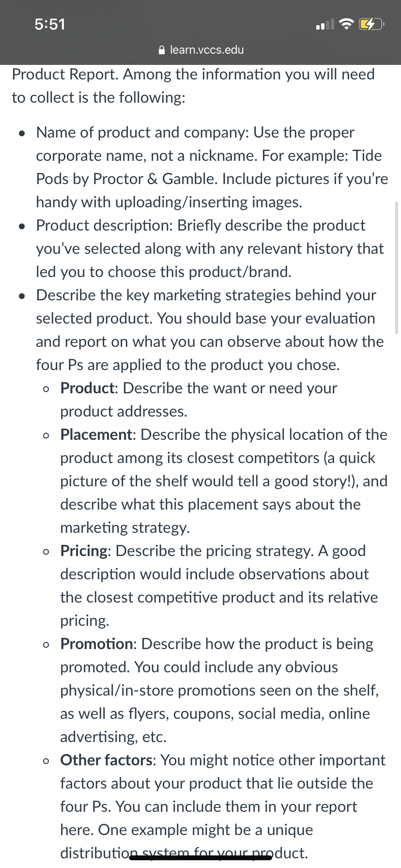The height and width of the screenshot is (868, 401).
Task: Tap the Wi-Fi icon in status bar
Action: [346, 24]
